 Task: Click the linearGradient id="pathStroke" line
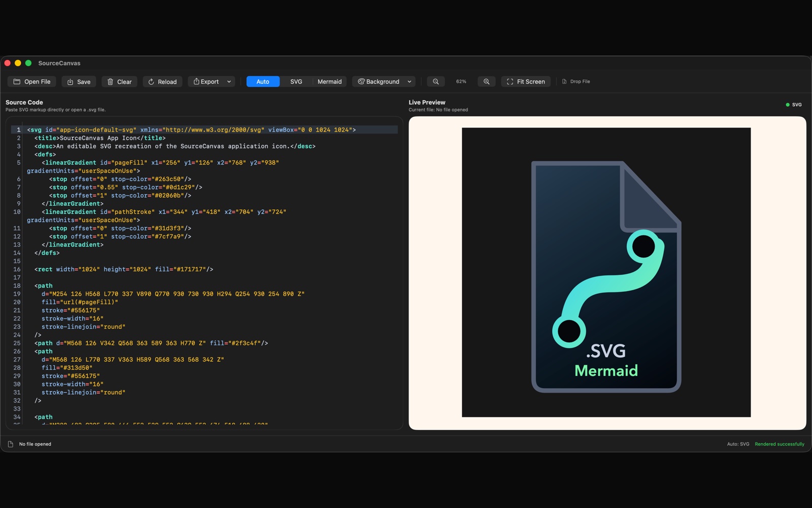[x=164, y=212]
